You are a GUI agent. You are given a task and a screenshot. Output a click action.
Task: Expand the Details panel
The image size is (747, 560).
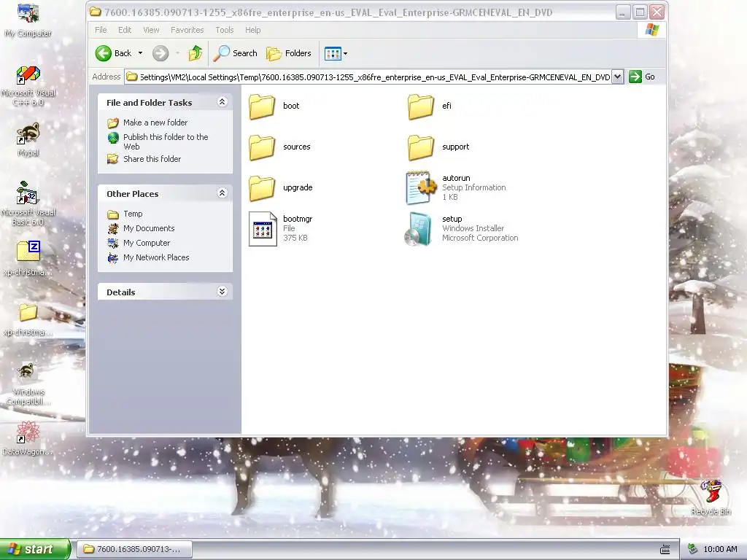click(222, 292)
